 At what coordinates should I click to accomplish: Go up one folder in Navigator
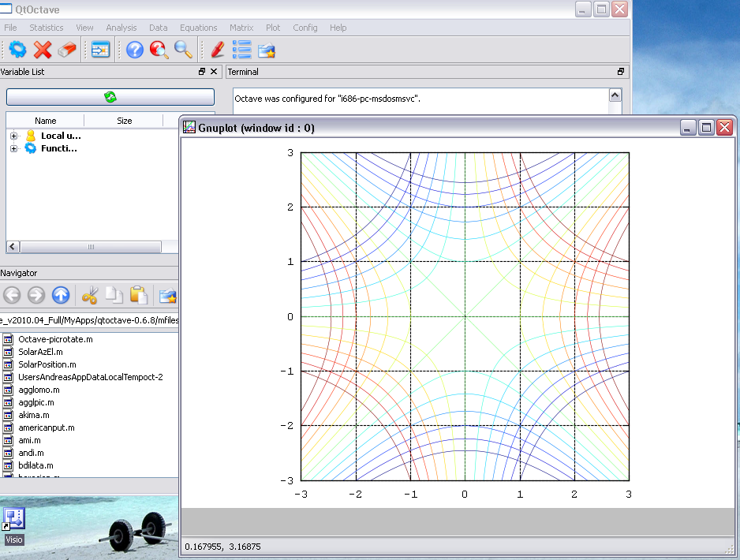(61, 296)
